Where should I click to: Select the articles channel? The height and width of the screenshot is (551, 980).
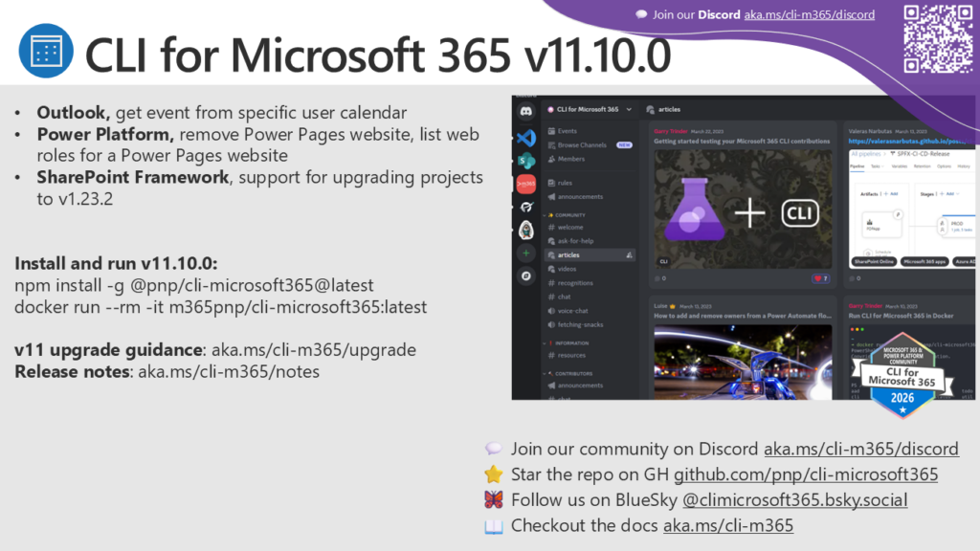coord(590,254)
